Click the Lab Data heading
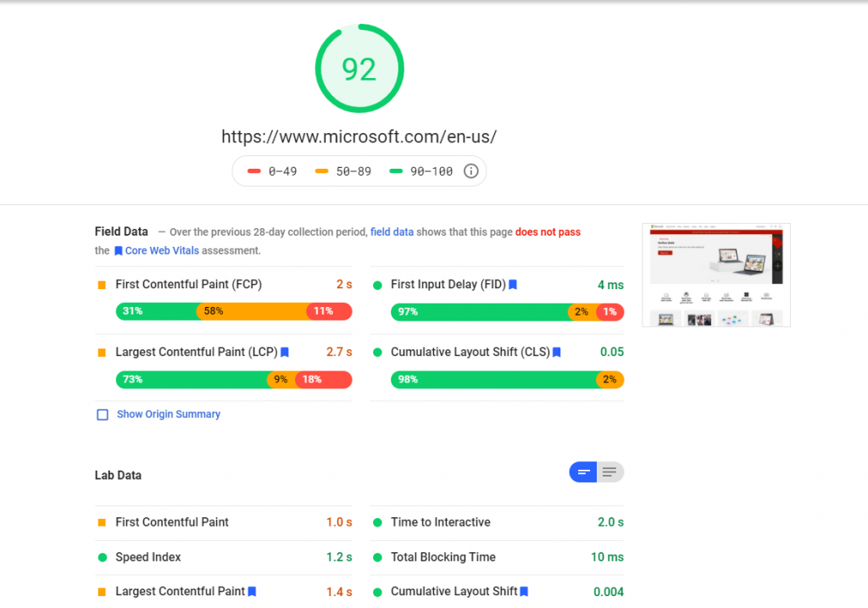Viewport: 868px width, 608px height. (x=118, y=475)
